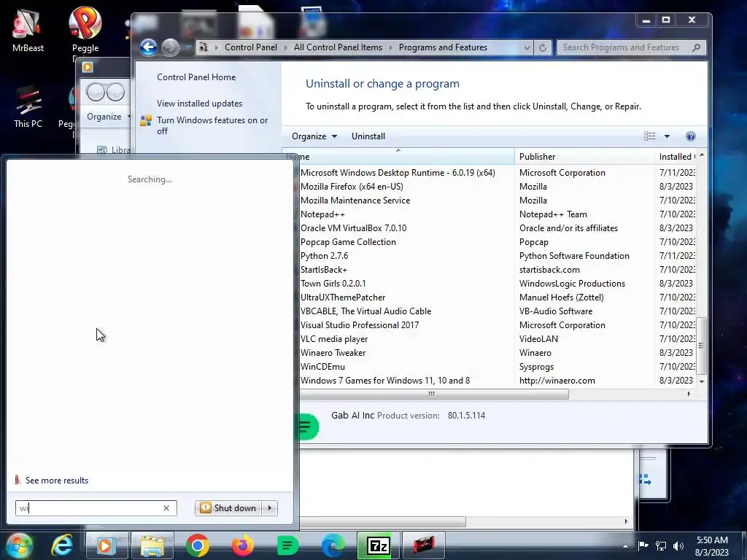
Task: Open volume control in tray
Action: 678,545
